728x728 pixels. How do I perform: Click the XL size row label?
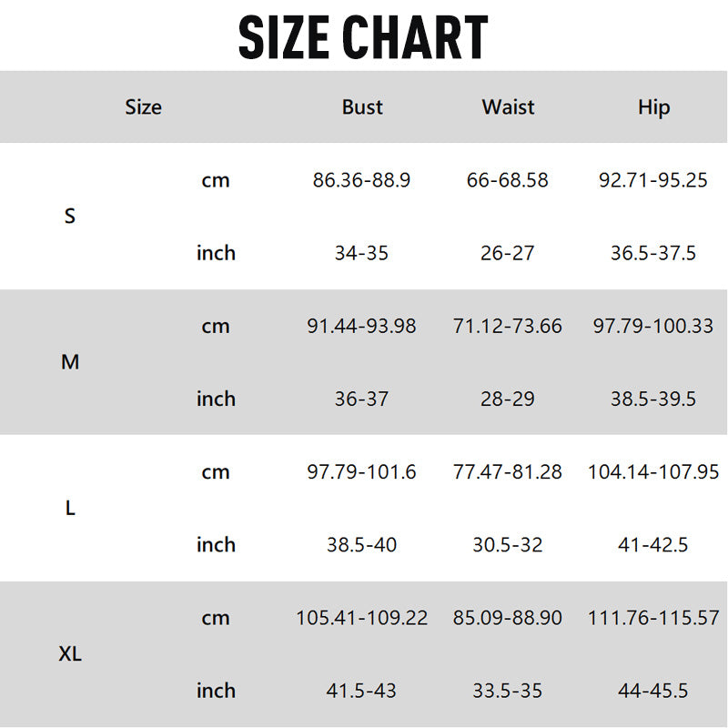click(70, 653)
